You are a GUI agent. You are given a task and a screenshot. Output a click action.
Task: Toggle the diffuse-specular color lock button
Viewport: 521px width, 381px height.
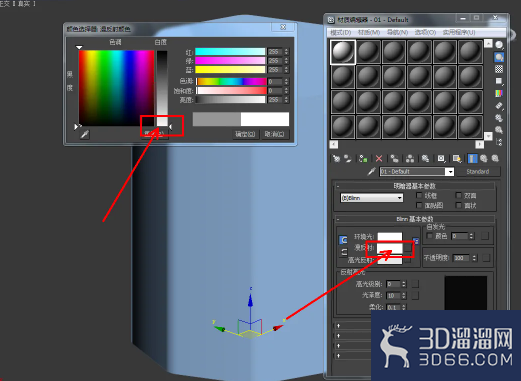point(343,252)
